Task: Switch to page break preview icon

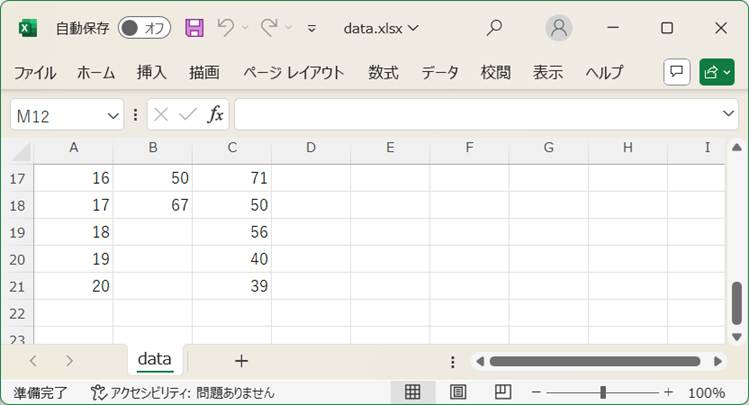Action: tap(503, 392)
